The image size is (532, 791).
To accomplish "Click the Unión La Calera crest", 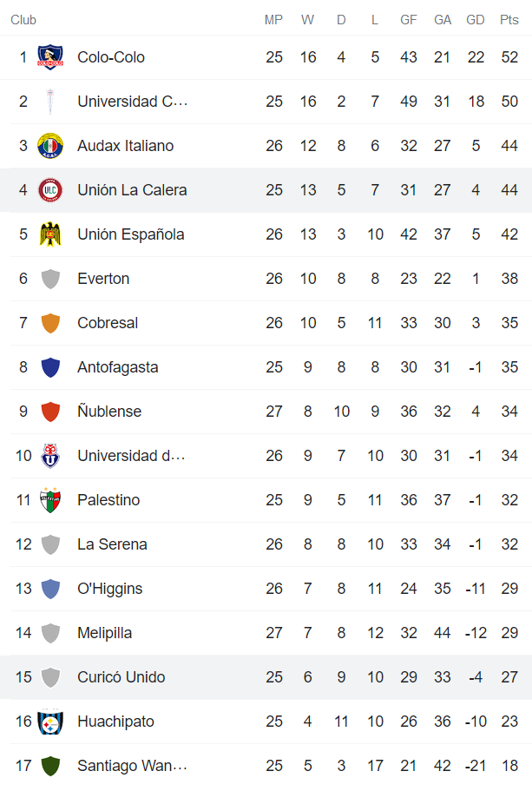I will [x=50, y=189].
